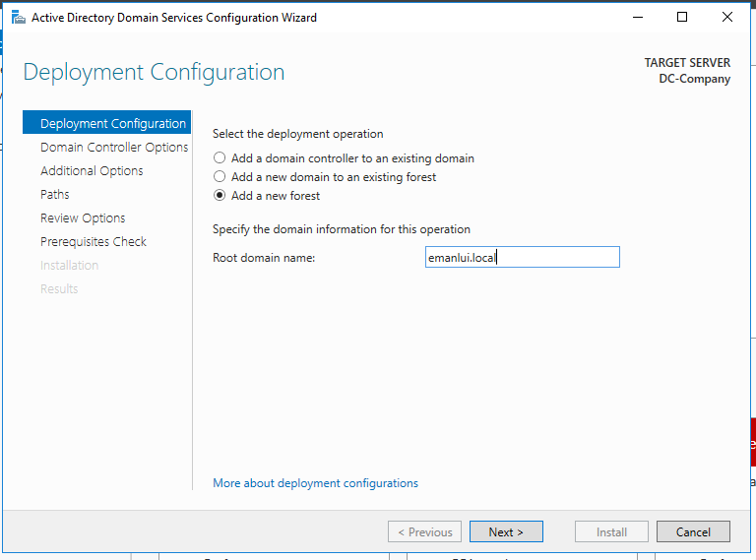
Task: Click the Root domain name text field
Action: [522, 257]
